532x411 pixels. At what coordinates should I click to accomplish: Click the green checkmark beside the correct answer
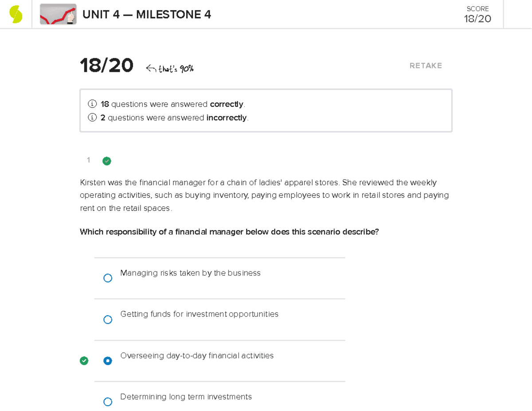[84, 360]
